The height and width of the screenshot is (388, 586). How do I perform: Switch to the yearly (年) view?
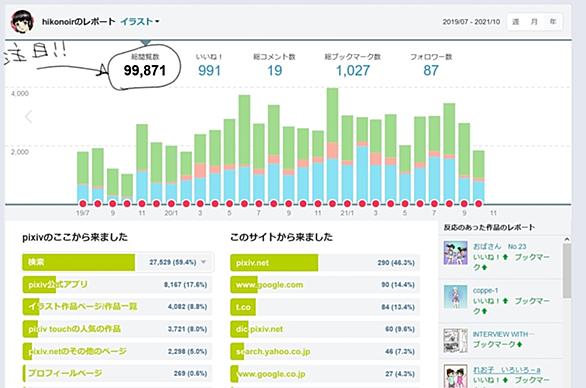coord(553,22)
